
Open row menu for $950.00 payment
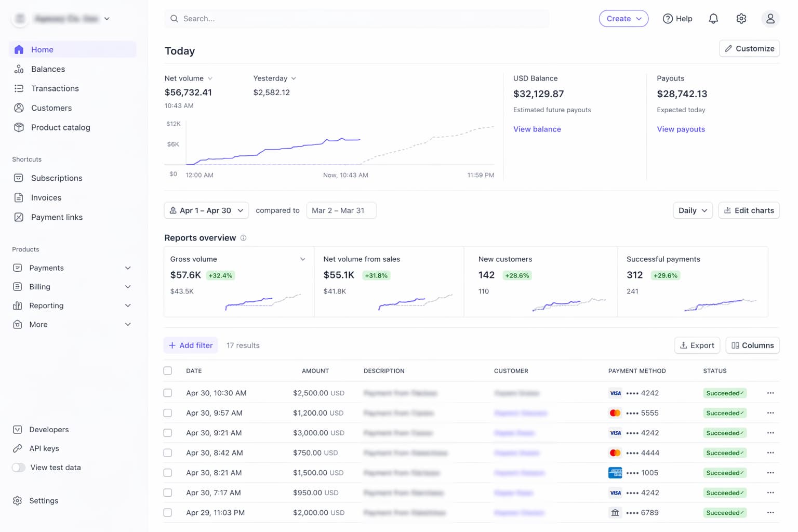click(770, 493)
